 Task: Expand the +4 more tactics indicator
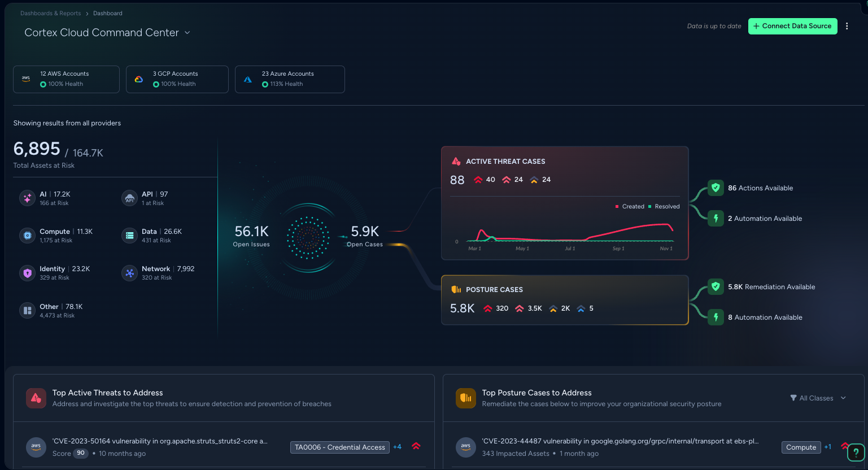[397, 447]
